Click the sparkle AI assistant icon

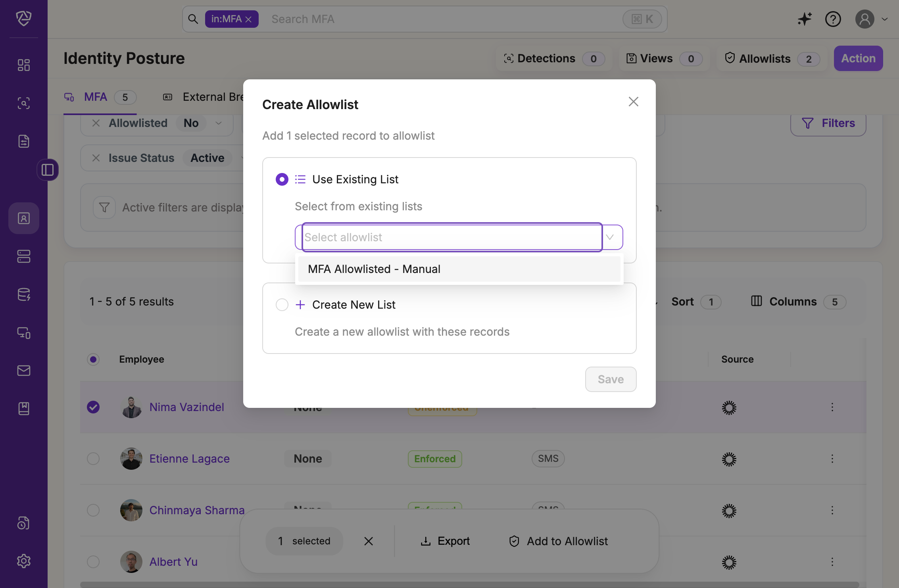(805, 19)
